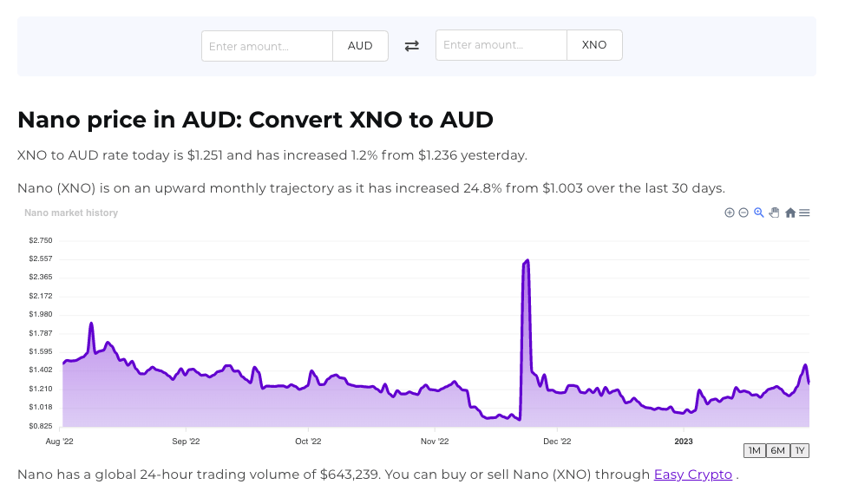845x504 pixels.
Task: Click the chart zoom-in plus icon
Action: pos(730,213)
